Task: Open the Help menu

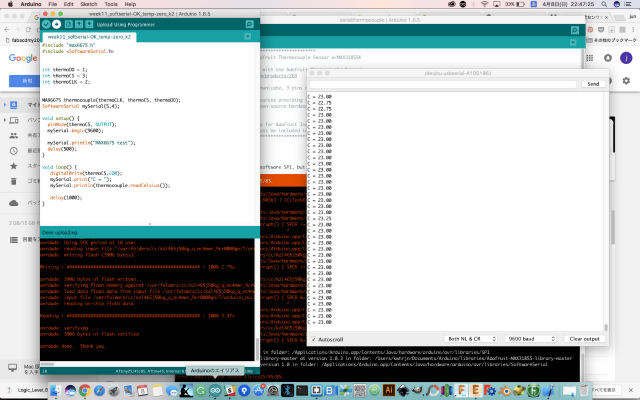Action: pos(130,4)
